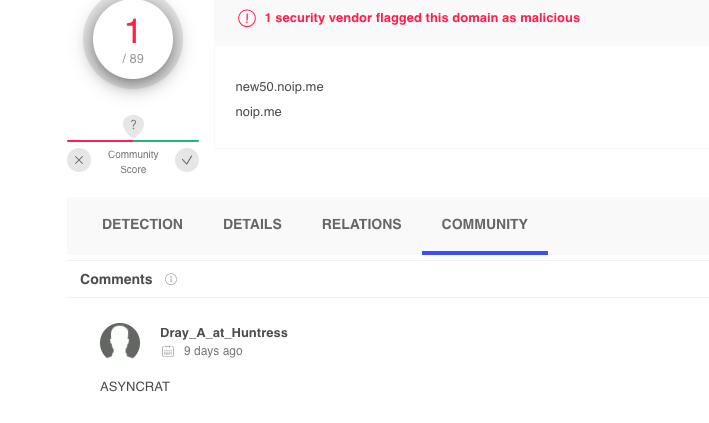Image resolution: width=709 pixels, height=423 pixels.
Task: Click the 9 days ago timestamp
Action: tap(213, 351)
